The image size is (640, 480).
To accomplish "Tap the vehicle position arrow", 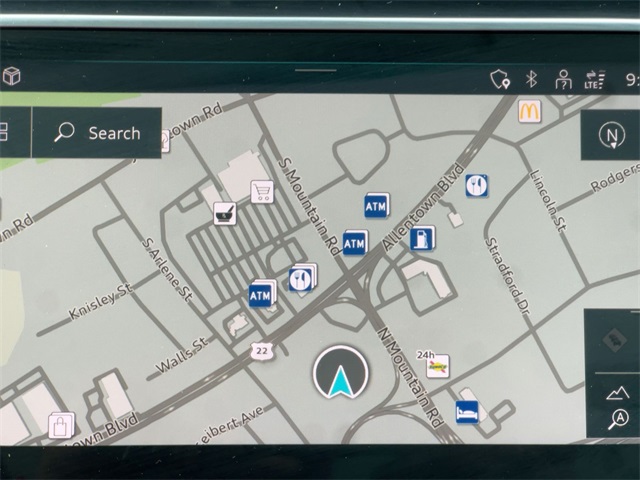I will coord(340,377).
